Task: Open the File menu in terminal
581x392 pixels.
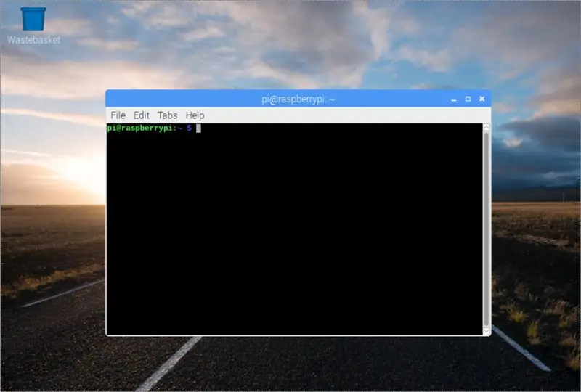Action: (x=118, y=115)
